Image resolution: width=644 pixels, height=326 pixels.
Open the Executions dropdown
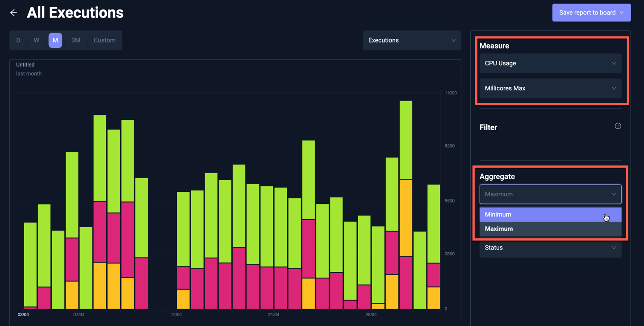(411, 40)
